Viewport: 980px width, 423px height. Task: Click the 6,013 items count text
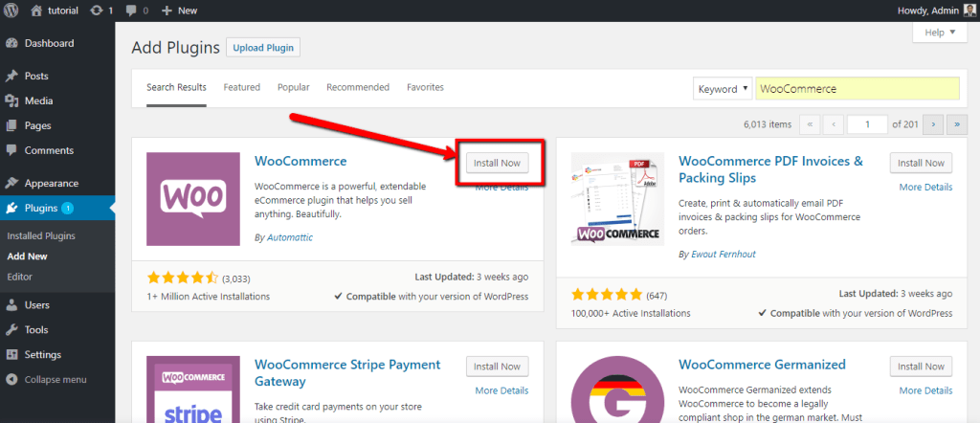(768, 124)
